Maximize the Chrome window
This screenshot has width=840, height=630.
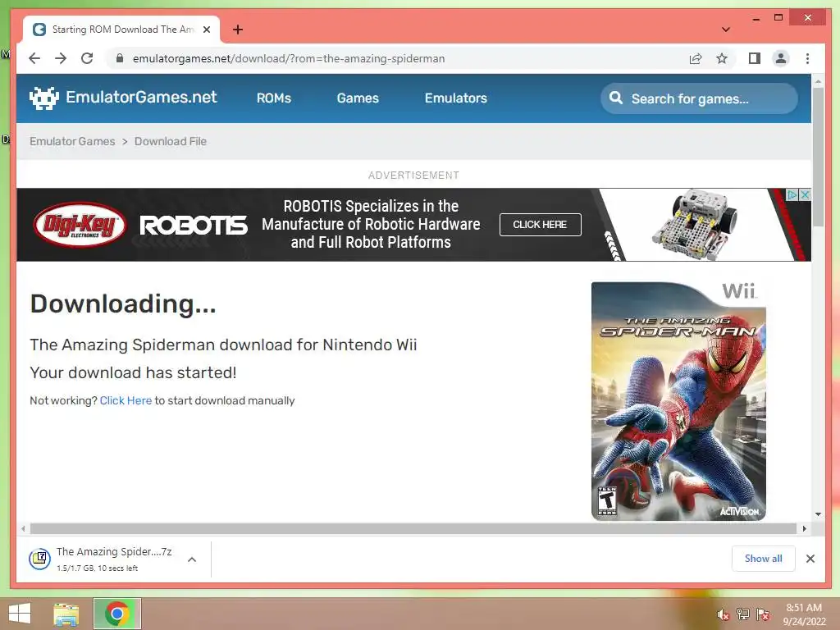(x=778, y=18)
